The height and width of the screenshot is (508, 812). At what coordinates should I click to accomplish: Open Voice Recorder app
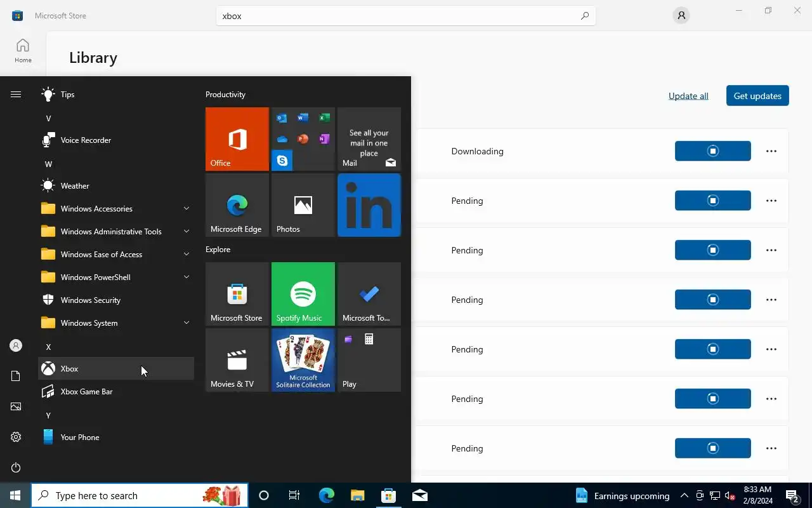tap(116, 140)
